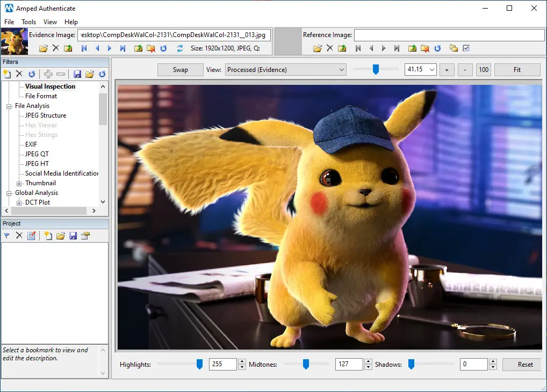The height and width of the screenshot is (392, 547).
Task: Delete the filter using the Filters X icon
Action: tap(19, 74)
